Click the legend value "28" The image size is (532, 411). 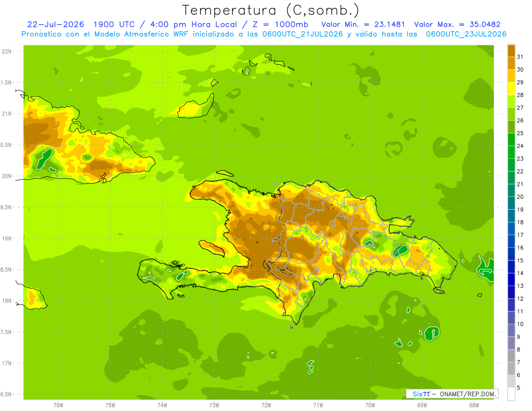[x=520, y=95]
